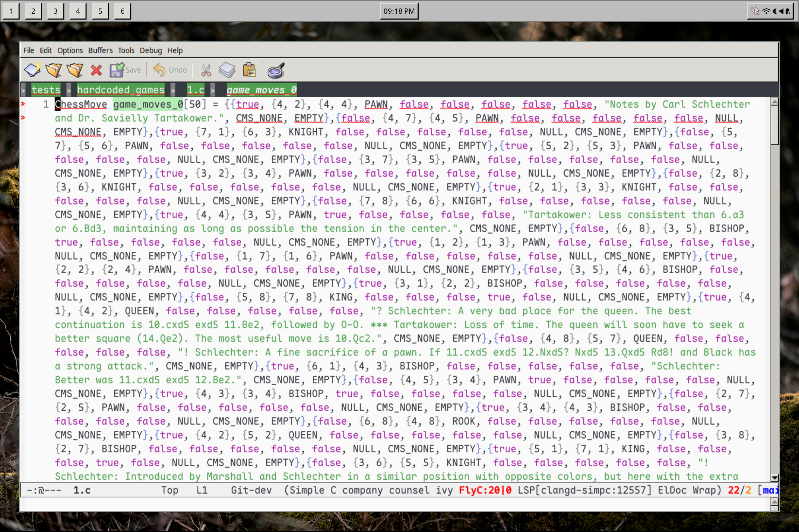Click the Copy stacked-pages icon
Screen dimensions: 799x532
point(227,70)
